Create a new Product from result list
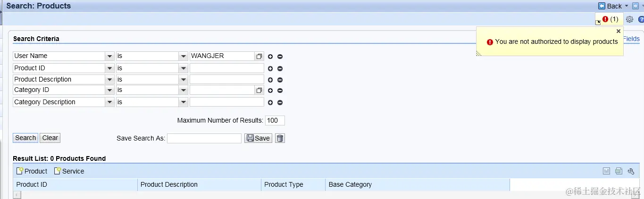Image resolution: width=644 pixels, height=199 pixels. 32,172
